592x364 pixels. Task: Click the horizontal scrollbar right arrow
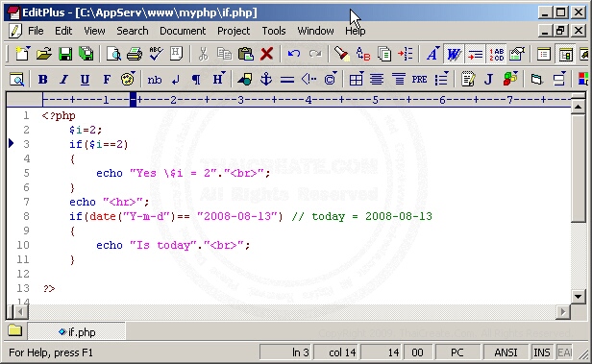point(563,311)
